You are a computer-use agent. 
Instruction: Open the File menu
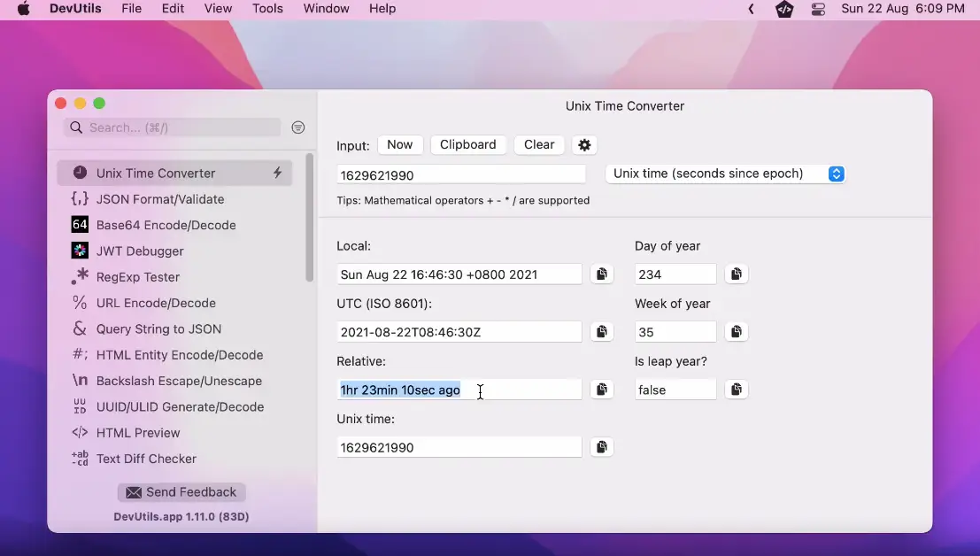tap(131, 9)
